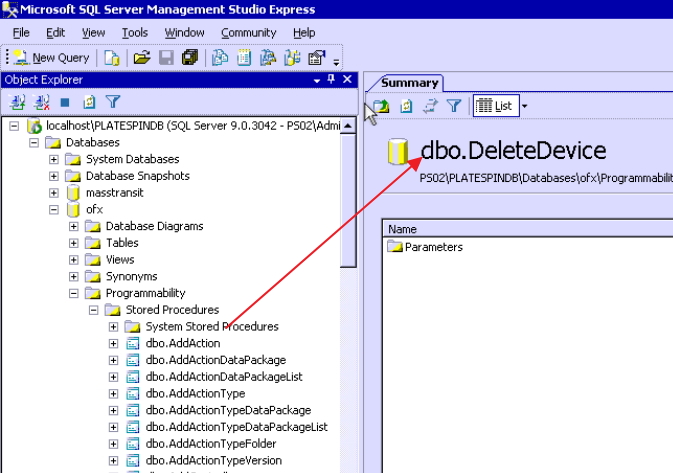
Task: Expand the Tables folder node
Action: click(x=74, y=243)
